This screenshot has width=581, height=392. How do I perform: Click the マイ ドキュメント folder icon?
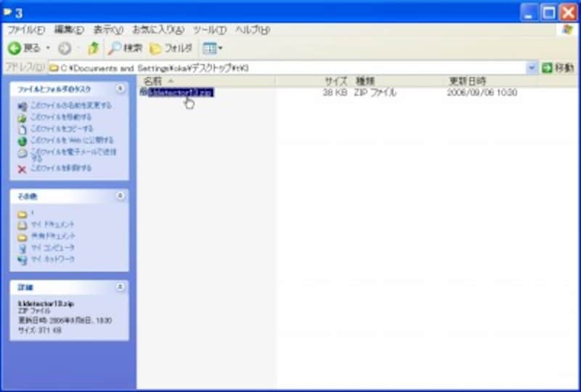(23, 225)
